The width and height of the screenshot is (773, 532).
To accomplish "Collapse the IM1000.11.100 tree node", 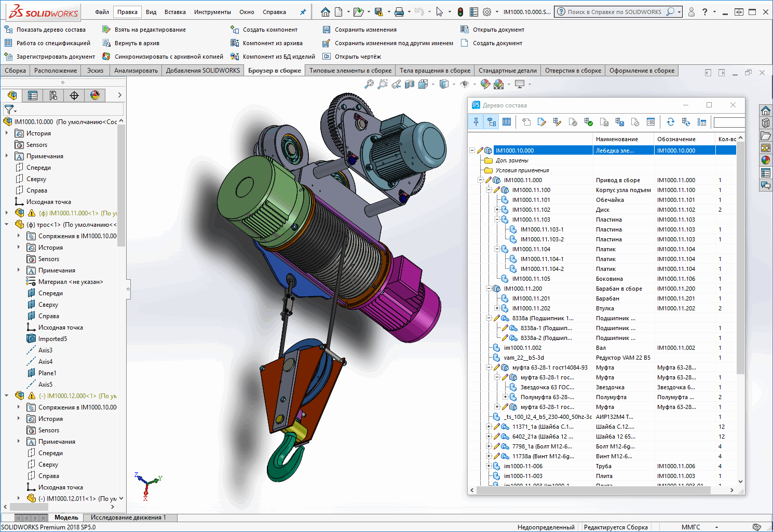I will tap(489, 190).
